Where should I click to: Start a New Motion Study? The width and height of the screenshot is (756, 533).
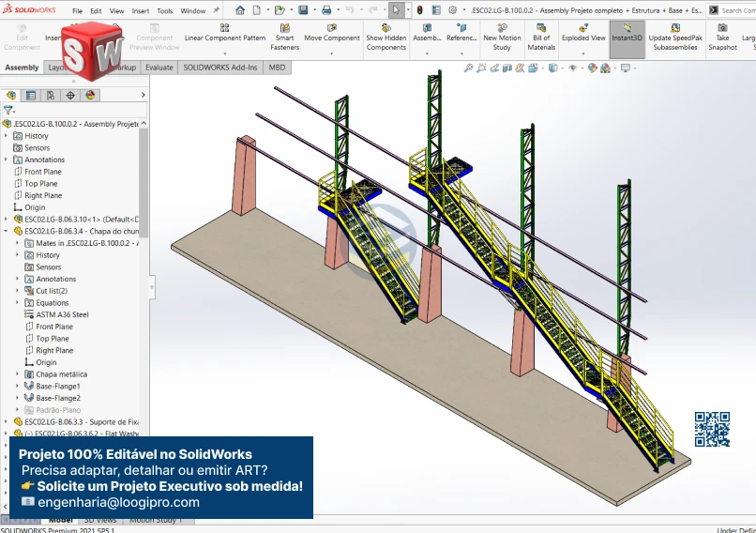click(x=502, y=37)
